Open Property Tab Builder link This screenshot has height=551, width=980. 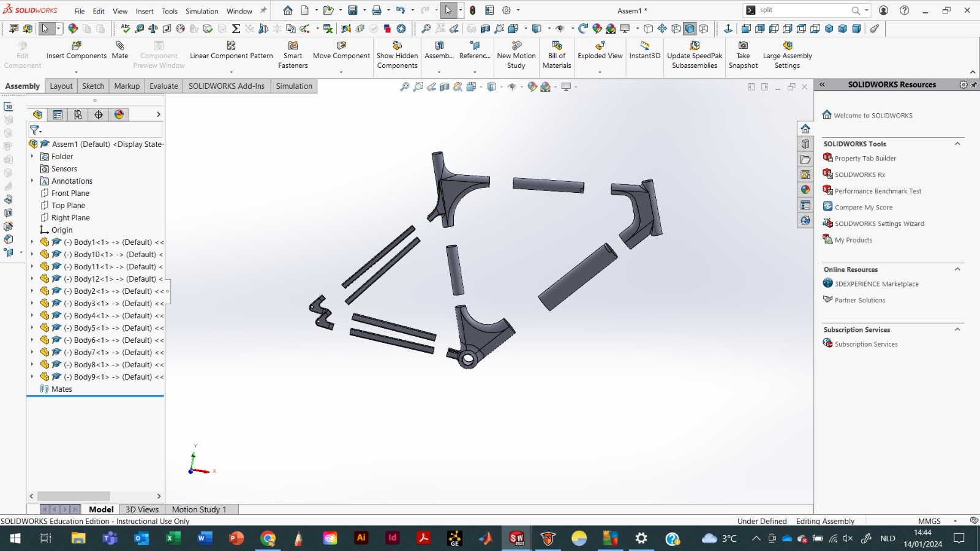[x=865, y=158]
